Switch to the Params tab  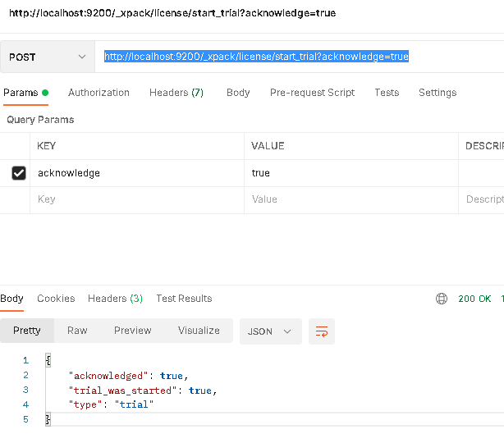pos(25,93)
